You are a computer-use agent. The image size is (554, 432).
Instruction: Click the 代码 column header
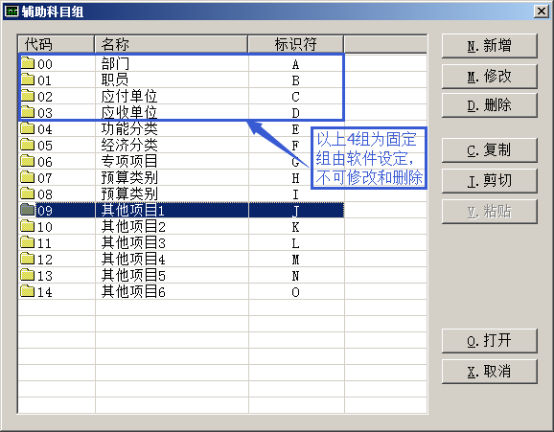(56, 44)
